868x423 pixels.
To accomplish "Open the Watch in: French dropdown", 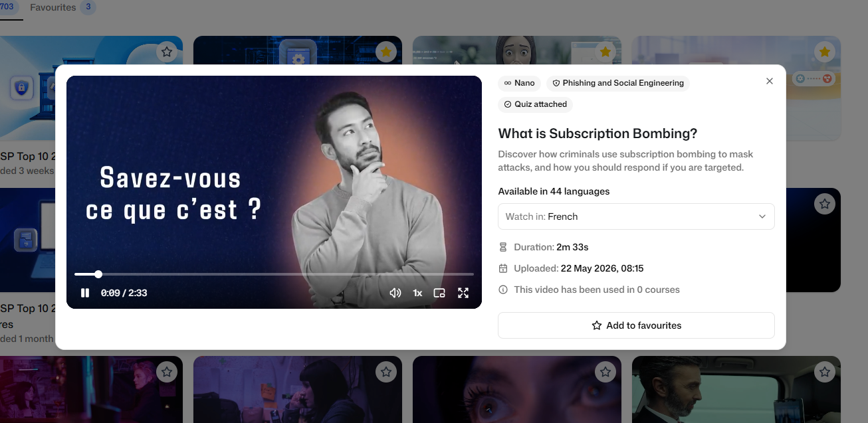I will point(636,216).
